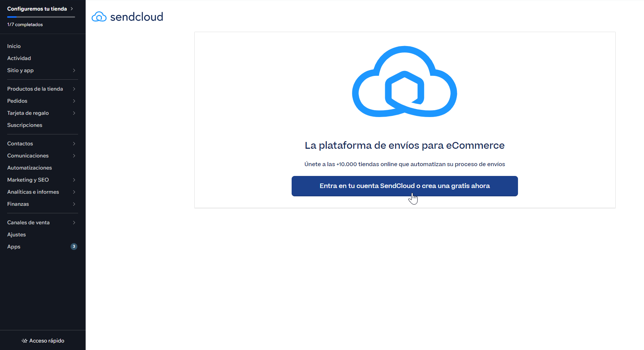Open Contactos menu item
Screen dimensions: 644x350
tap(20, 143)
